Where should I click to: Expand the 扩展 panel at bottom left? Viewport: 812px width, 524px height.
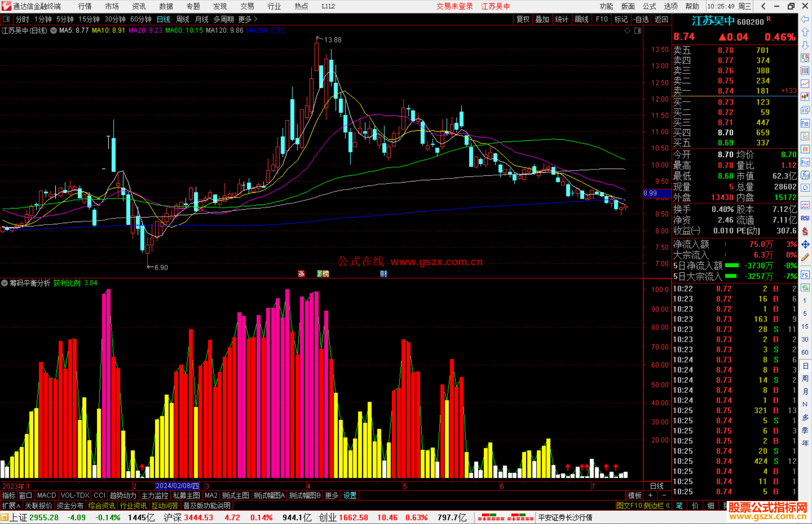click(x=11, y=506)
